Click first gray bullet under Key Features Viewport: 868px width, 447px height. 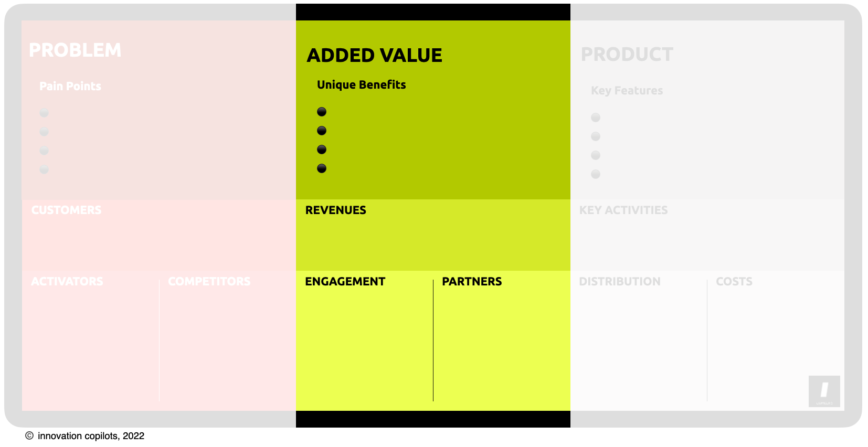click(x=596, y=118)
